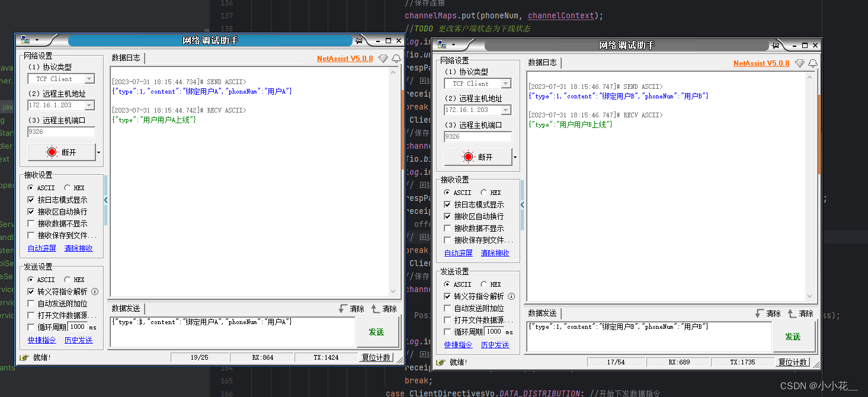Screen dimensions: 868x397
Task: Click bell notification icon in 用户A window
Action: pyautogui.click(x=396, y=58)
